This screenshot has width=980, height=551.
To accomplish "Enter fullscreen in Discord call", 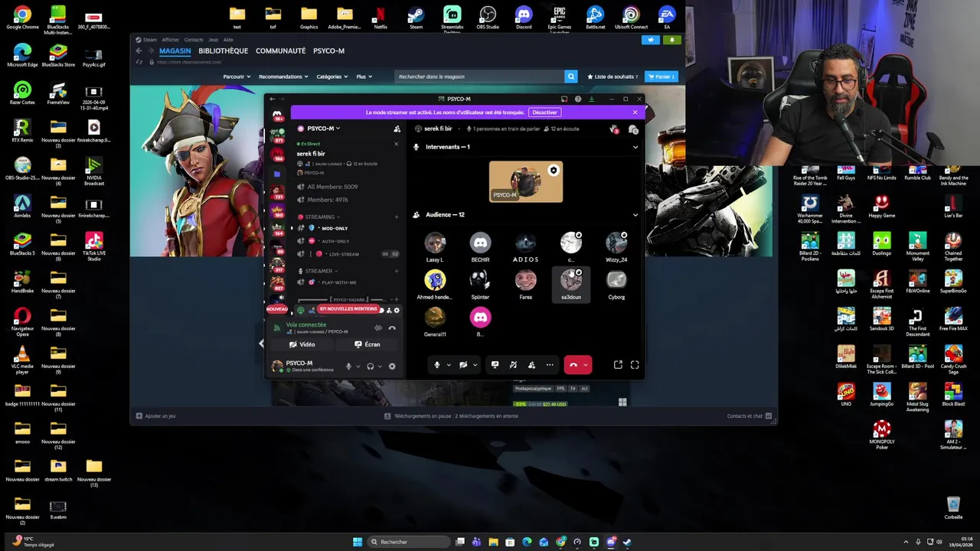I will pyautogui.click(x=635, y=365).
